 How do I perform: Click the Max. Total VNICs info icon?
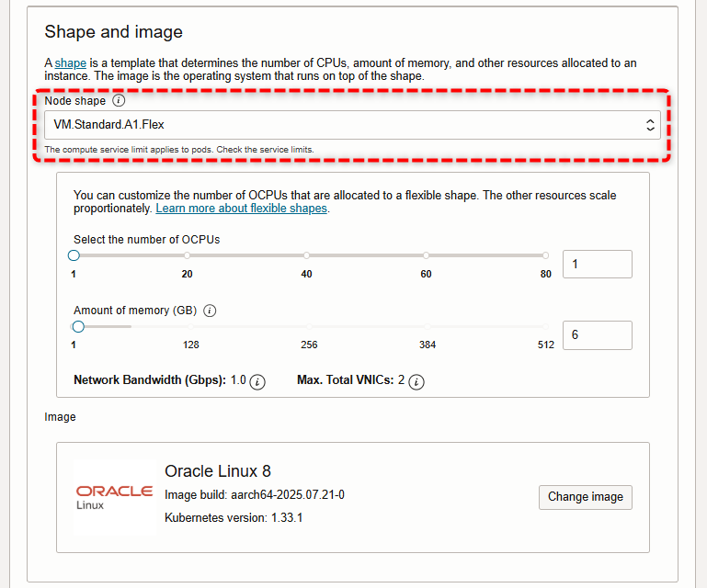pos(416,382)
